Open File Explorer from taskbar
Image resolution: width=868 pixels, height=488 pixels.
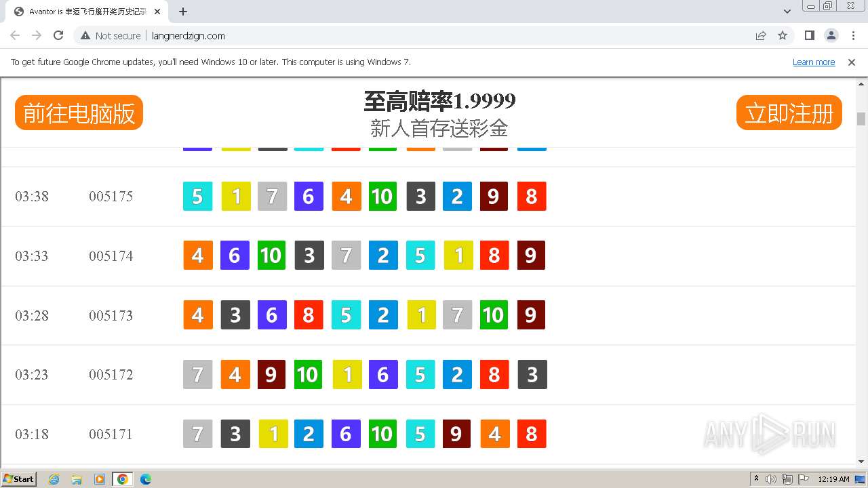pyautogui.click(x=77, y=479)
